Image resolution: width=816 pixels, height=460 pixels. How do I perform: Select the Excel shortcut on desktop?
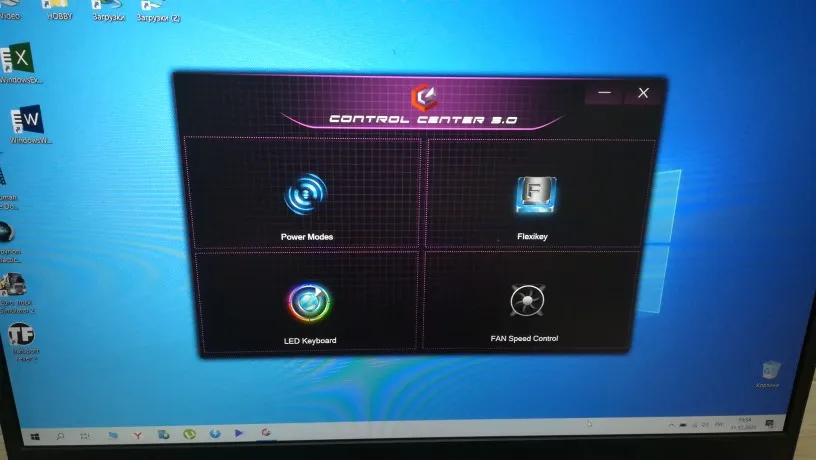pos(18,63)
